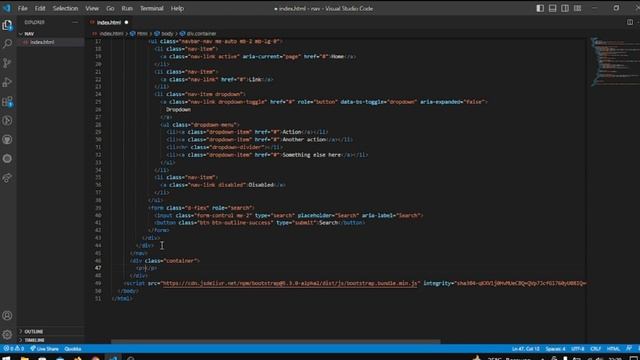Click errors and warnings status bar indicator
This screenshot has width=640, height=360.
pyautogui.click(x=13, y=349)
